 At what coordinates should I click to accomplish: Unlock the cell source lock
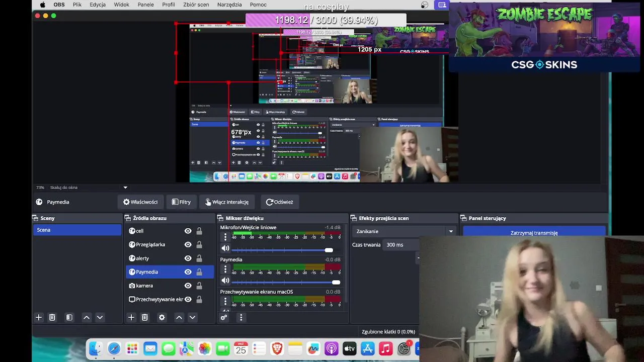(x=199, y=231)
